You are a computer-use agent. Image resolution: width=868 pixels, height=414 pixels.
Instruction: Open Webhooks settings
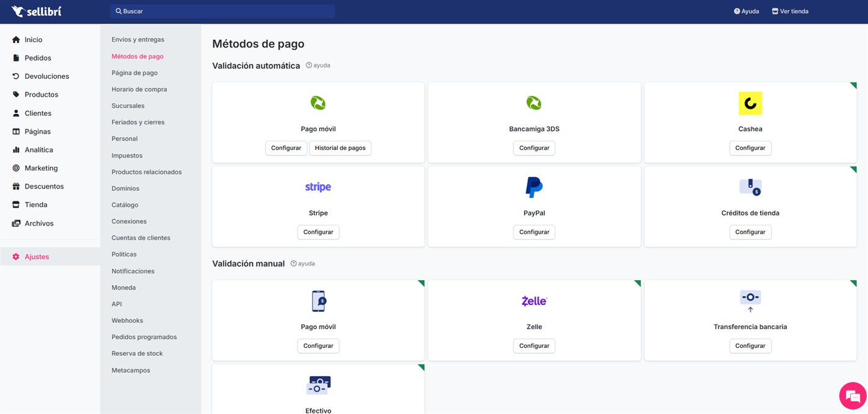[x=127, y=320]
